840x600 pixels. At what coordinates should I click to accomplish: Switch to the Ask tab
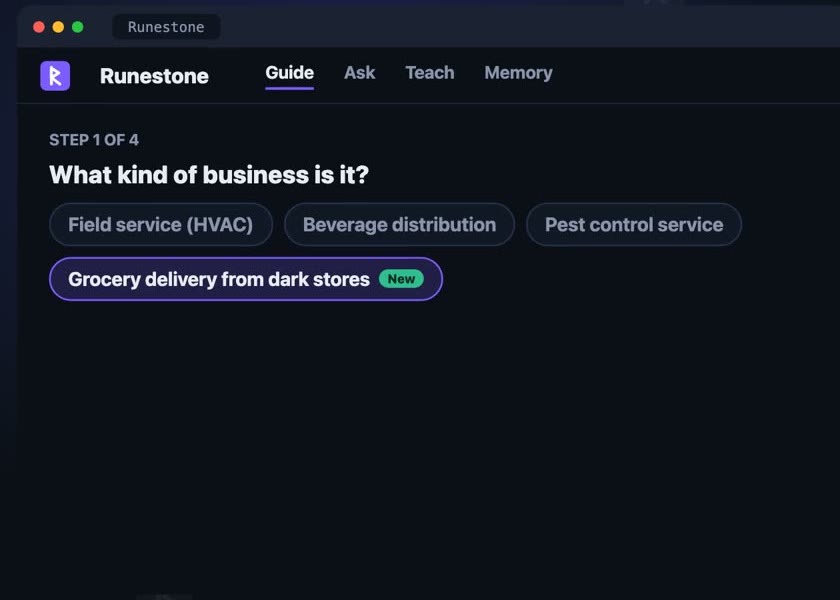(x=359, y=73)
